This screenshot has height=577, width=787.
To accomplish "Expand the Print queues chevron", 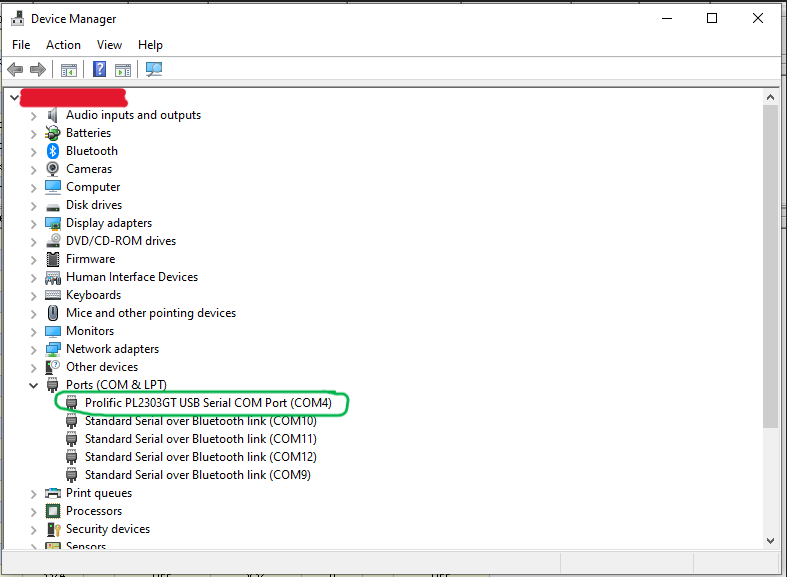I will coord(33,494).
